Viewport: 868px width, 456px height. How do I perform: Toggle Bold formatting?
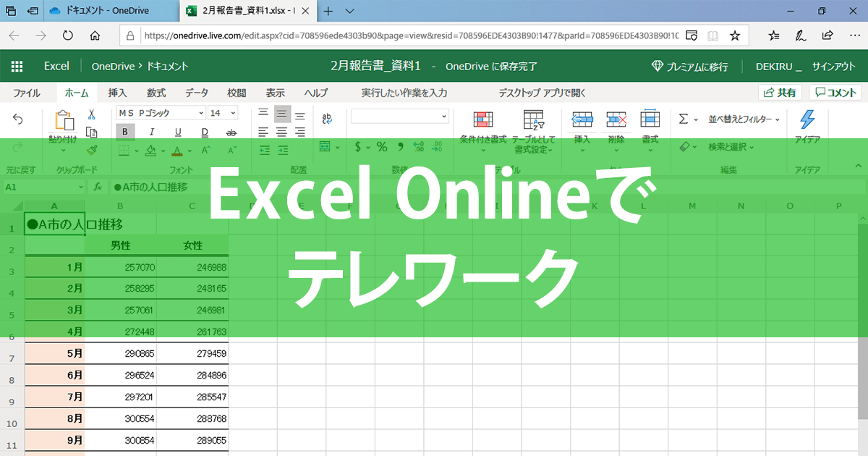[x=125, y=132]
